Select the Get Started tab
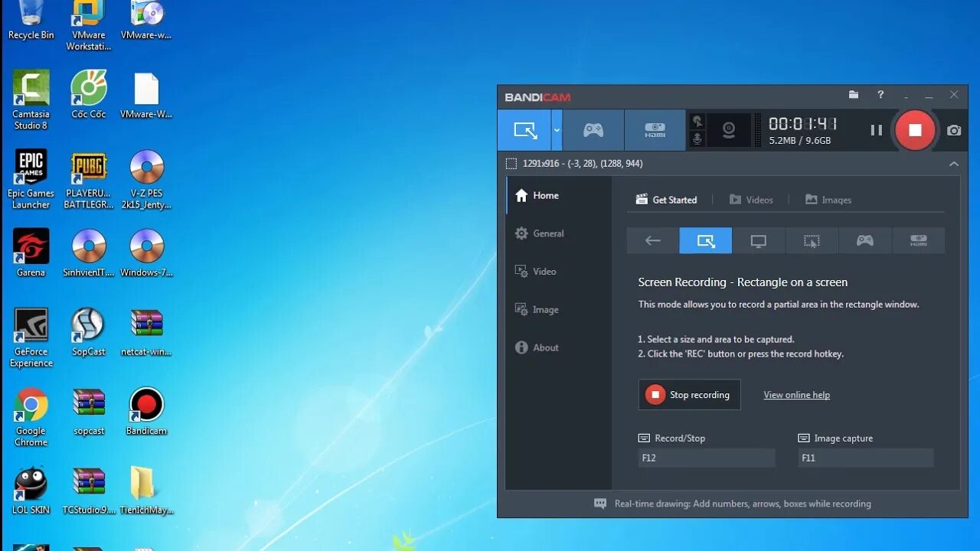Viewport: 980px width, 551px height. pos(667,200)
